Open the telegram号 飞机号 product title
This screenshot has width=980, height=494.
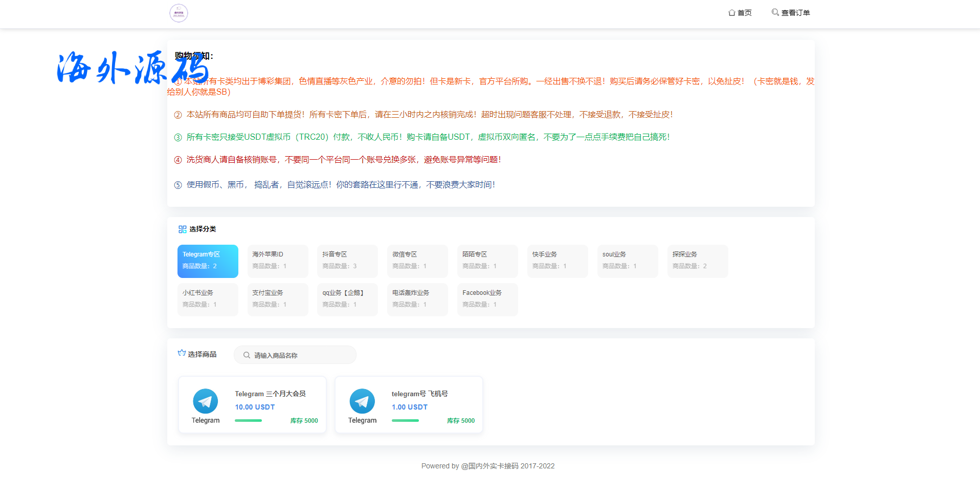[419, 394]
